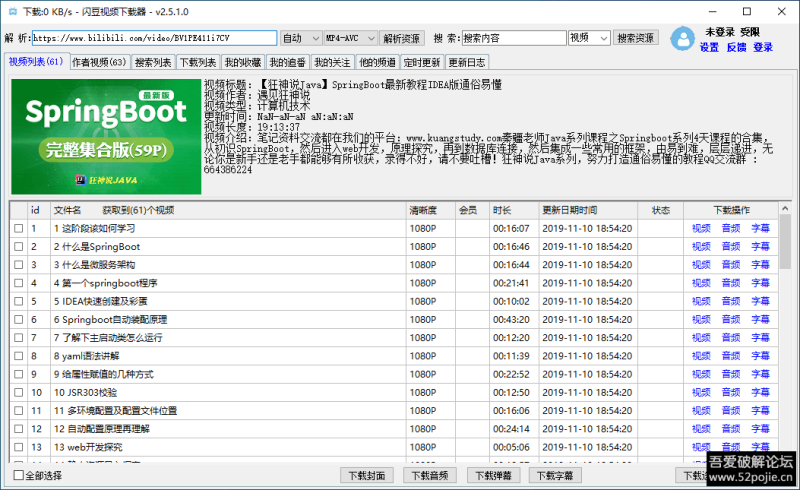800x490 pixels.
Task: Select row 13 web开发探究
Action: [x=394, y=447]
